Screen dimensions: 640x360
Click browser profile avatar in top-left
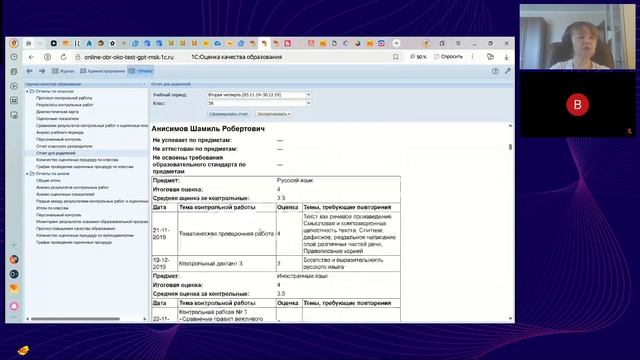(x=14, y=43)
